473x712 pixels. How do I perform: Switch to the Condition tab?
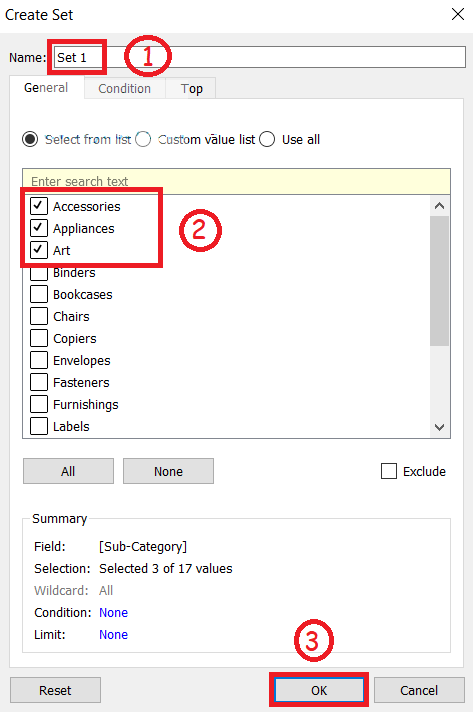tap(124, 88)
